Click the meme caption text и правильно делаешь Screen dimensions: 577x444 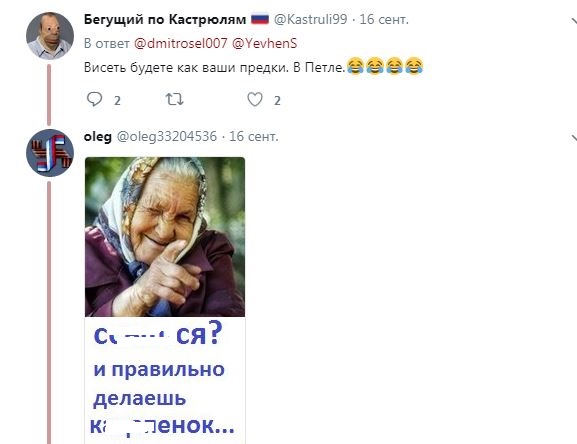tap(159, 384)
